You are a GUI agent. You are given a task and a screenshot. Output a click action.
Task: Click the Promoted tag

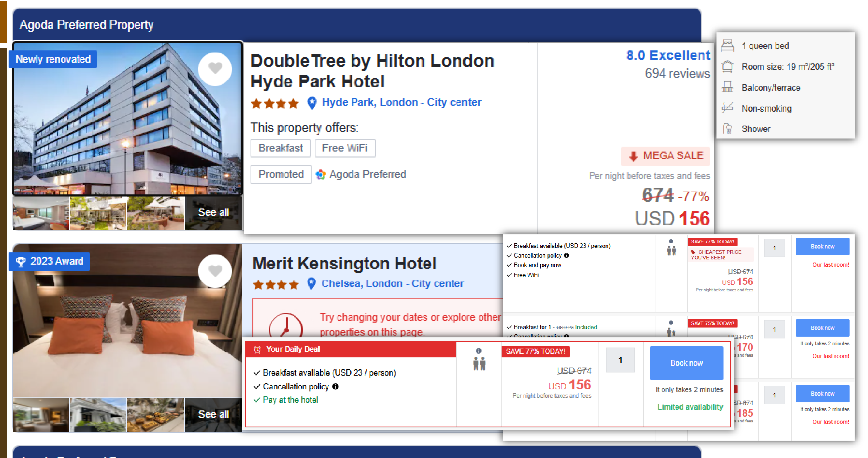(281, 174)
